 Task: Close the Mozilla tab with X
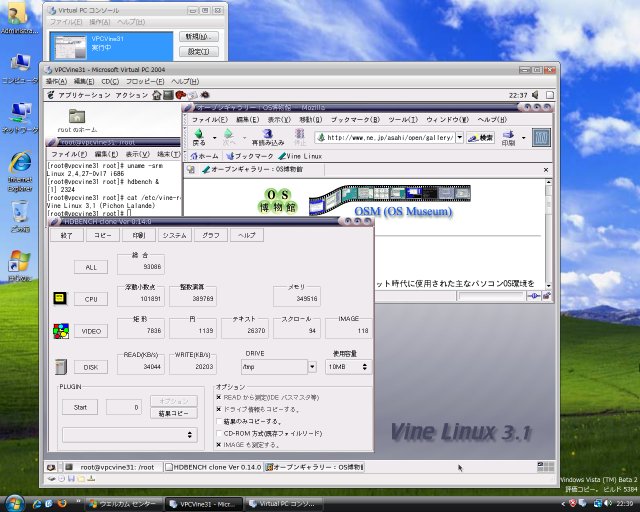point(546,169)
